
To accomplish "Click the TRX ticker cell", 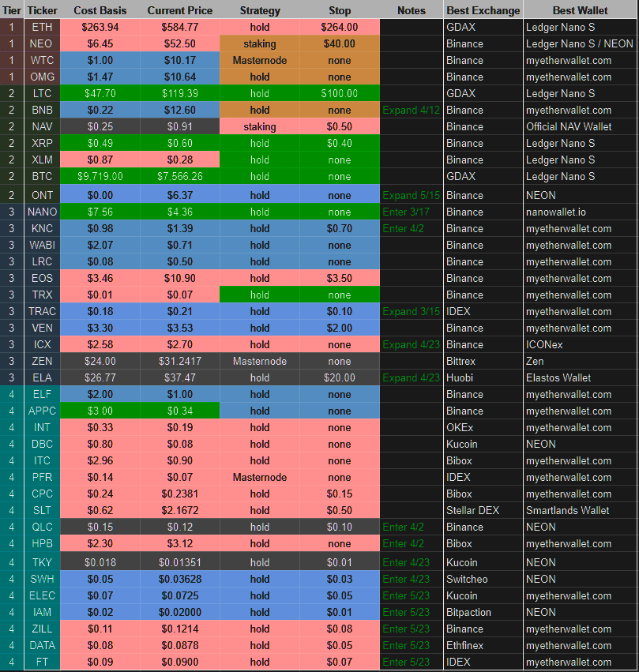I will pos(42,295).
